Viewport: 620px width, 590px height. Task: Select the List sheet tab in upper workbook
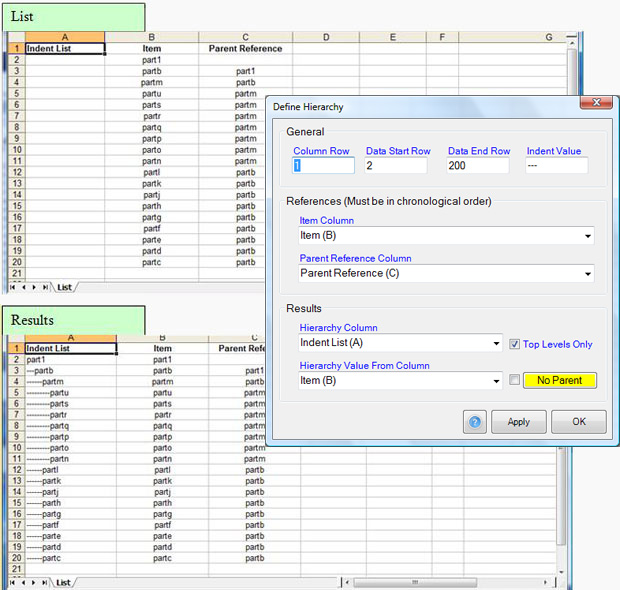65,287
